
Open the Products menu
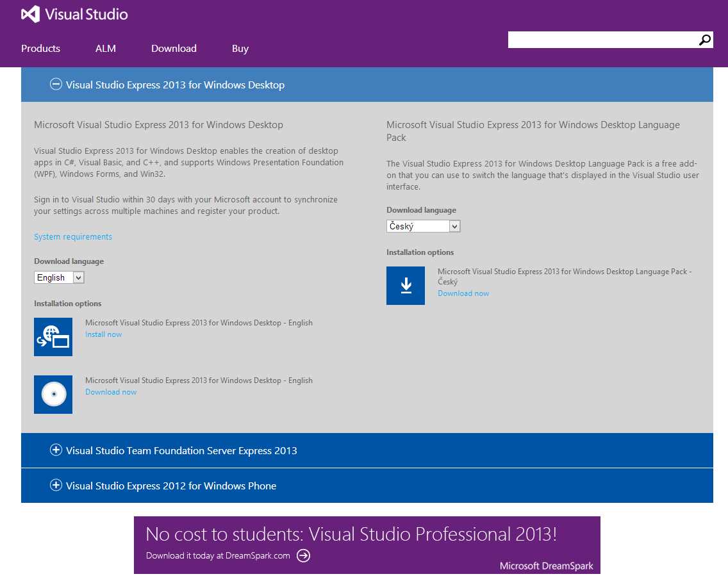(40, 48)
